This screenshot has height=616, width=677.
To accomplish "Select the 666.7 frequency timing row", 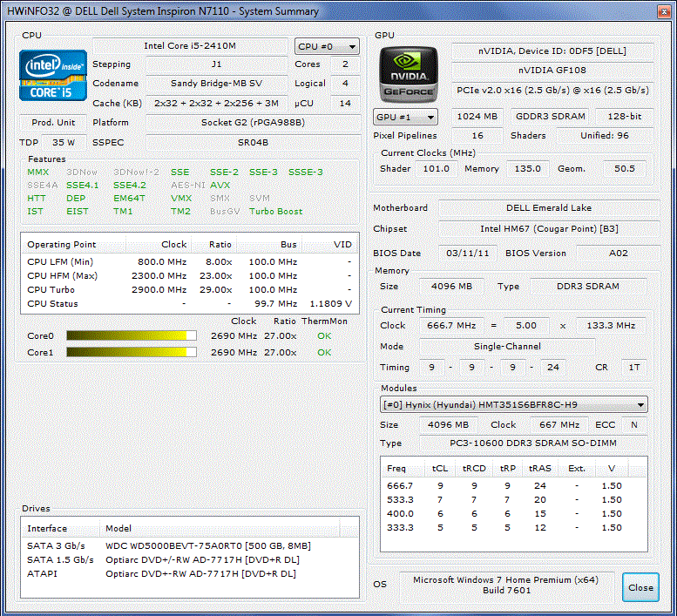I will [x=514, y=485].
